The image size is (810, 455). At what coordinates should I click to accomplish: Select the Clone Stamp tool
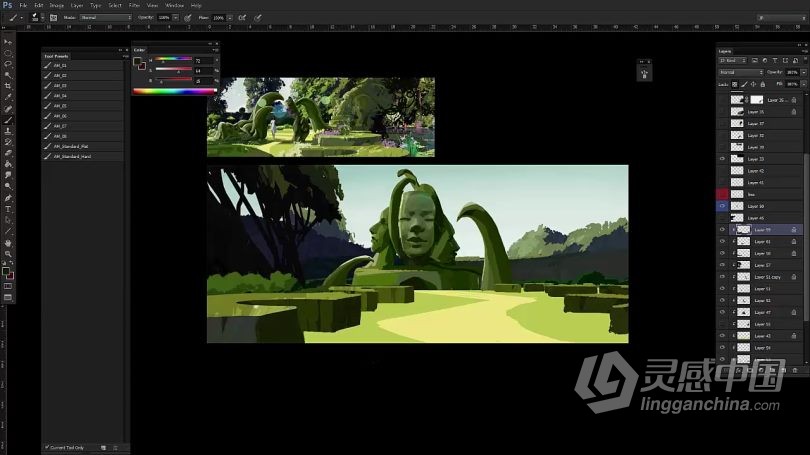8,131
